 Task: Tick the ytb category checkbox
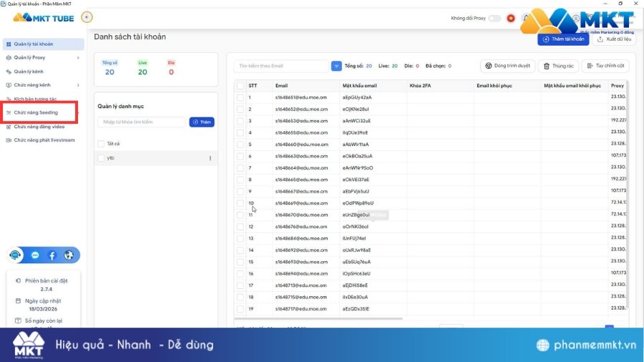(101, 158)
